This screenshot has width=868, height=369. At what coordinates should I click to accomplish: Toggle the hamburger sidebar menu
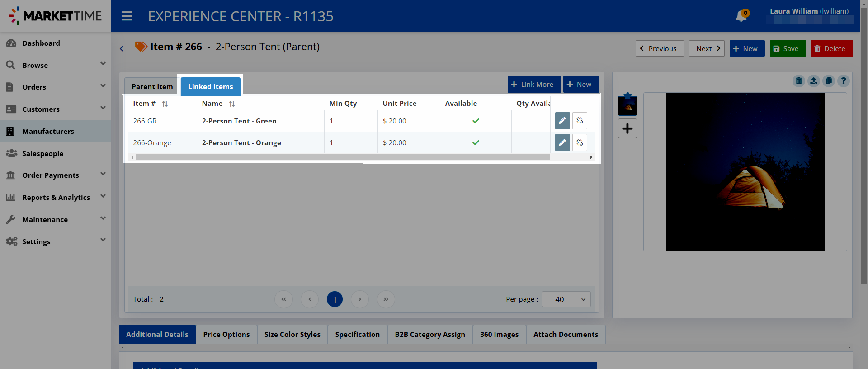(127, 16)
